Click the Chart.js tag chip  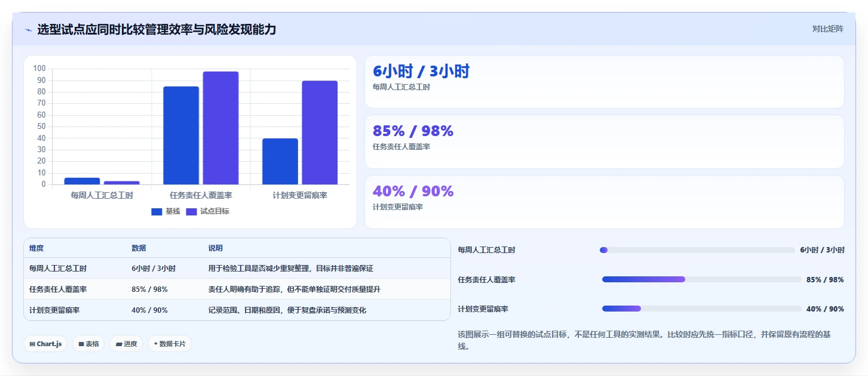tap(45, 344)
